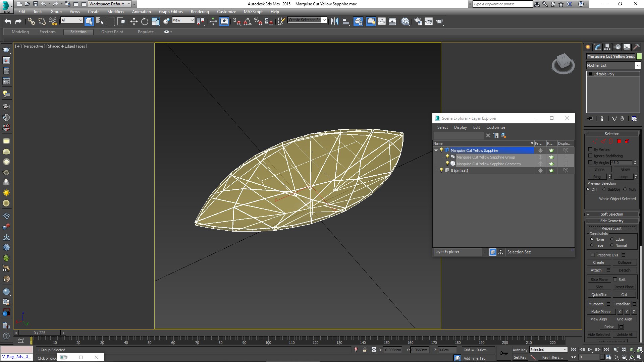Viewport: 644px width, 362px height.
Task: Click the Attach button
Action: (596, 270)
